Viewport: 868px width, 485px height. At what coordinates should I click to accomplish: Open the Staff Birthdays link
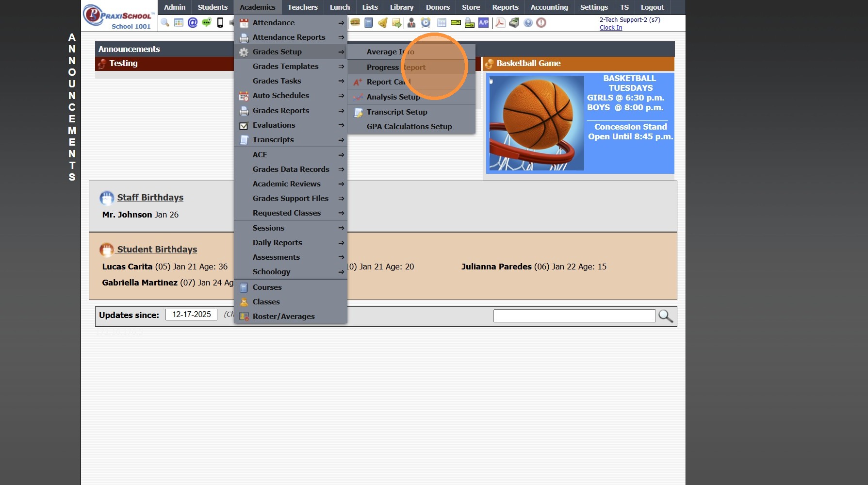click(150, 198)
